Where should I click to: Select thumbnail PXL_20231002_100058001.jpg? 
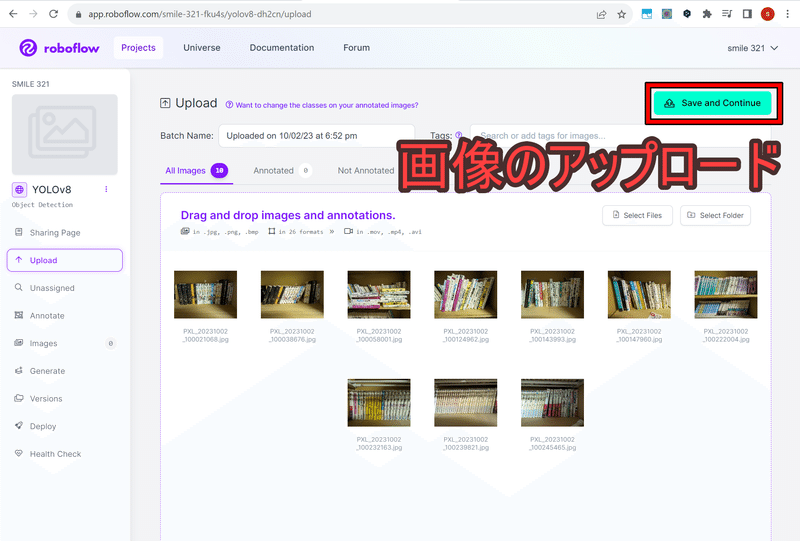click(379, 294)
